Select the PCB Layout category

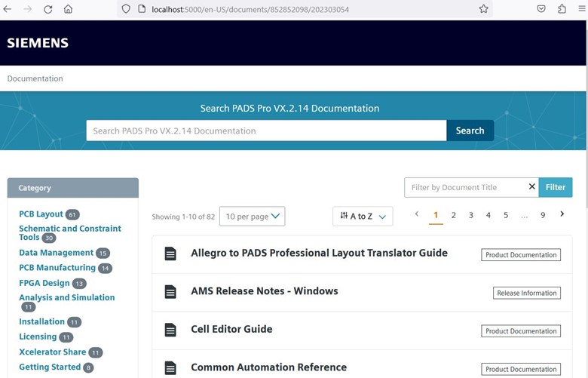pyautogui.click(x=41, y=214)
